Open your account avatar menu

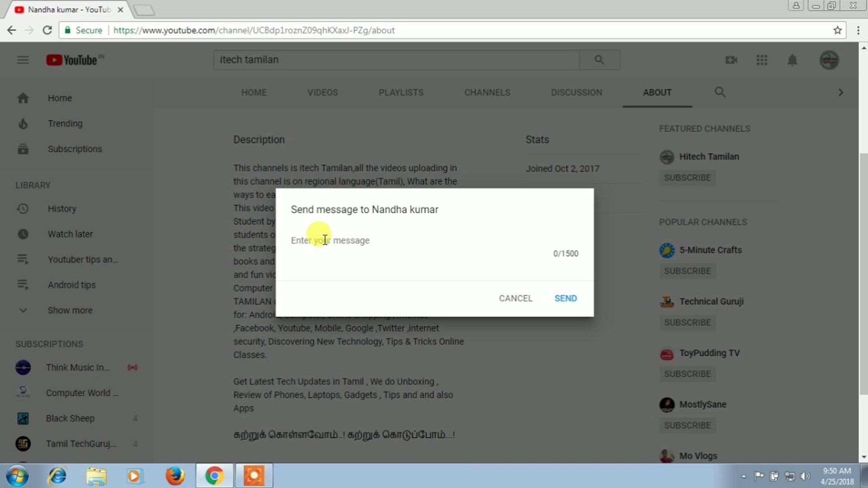[829, 60]
